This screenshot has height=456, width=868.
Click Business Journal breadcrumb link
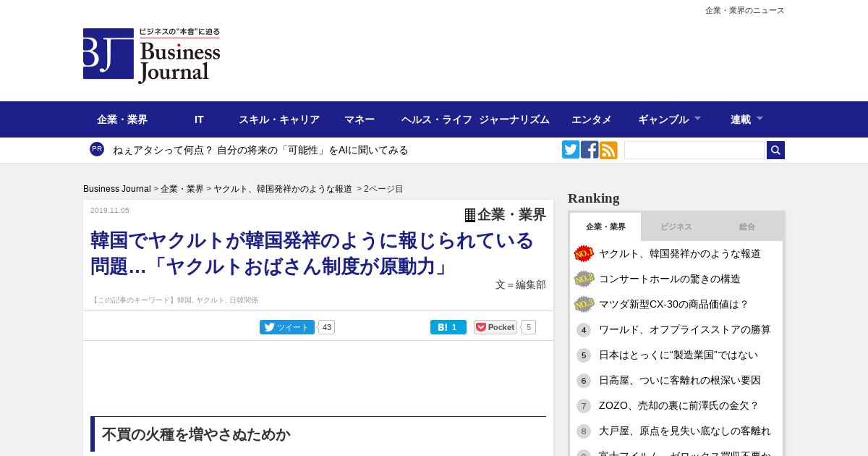pyautogui.click(x=117, y=189)
